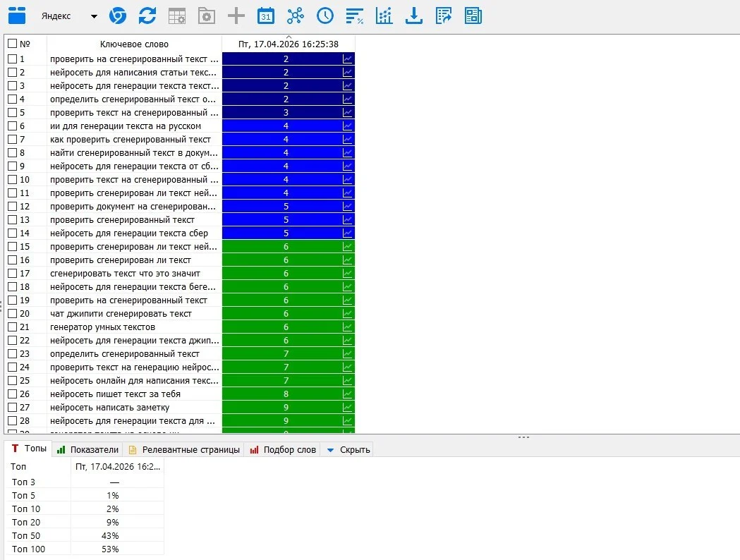Click the bar chart analytics icon
This screenshot has width=740, height=560.
pos(384,16)
